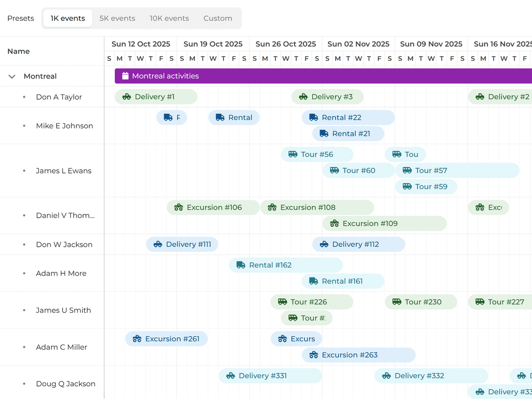Click the car icon on Delivery #331
This screenshot has height=399, width=532.
click(230, 376)
